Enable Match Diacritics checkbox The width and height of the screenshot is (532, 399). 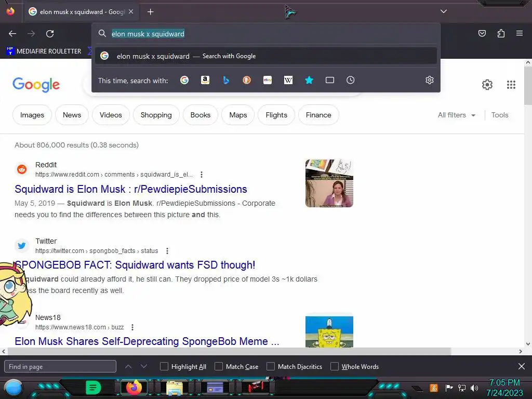(270, 366)
